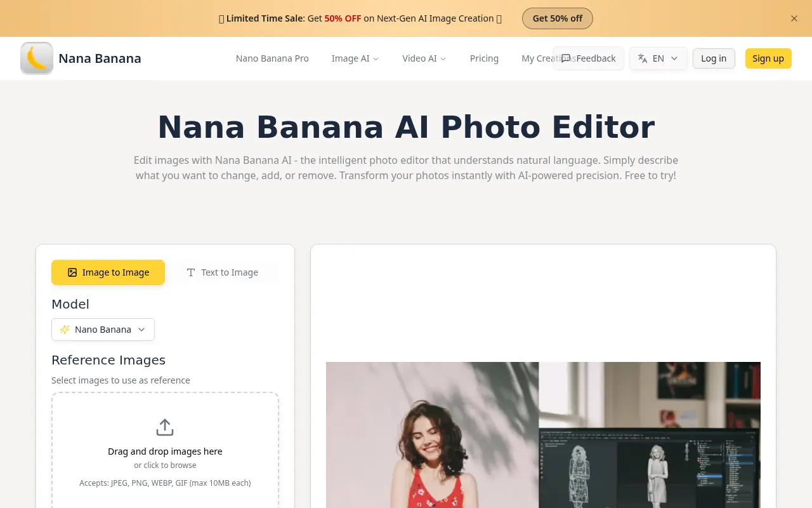Viewport: 812px width, 508px height.
Task: Select the Image to Image tab
Action: pos(108,272)
